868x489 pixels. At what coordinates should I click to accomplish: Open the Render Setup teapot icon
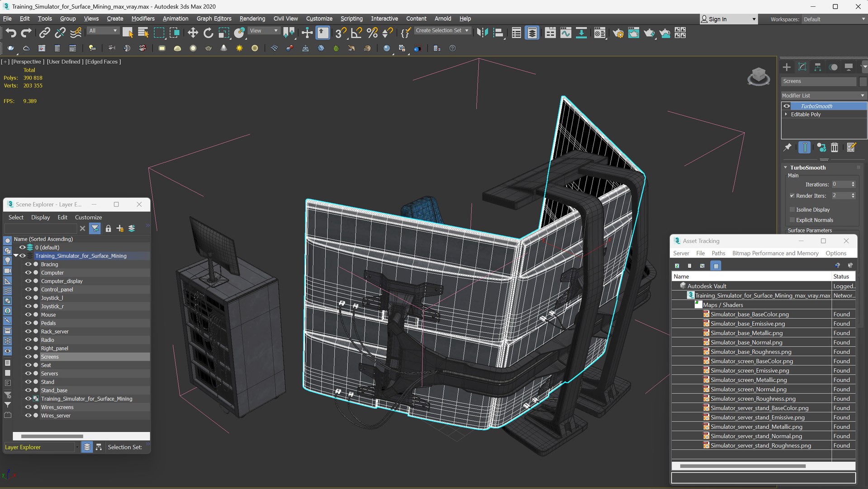[x=618, y=33]
